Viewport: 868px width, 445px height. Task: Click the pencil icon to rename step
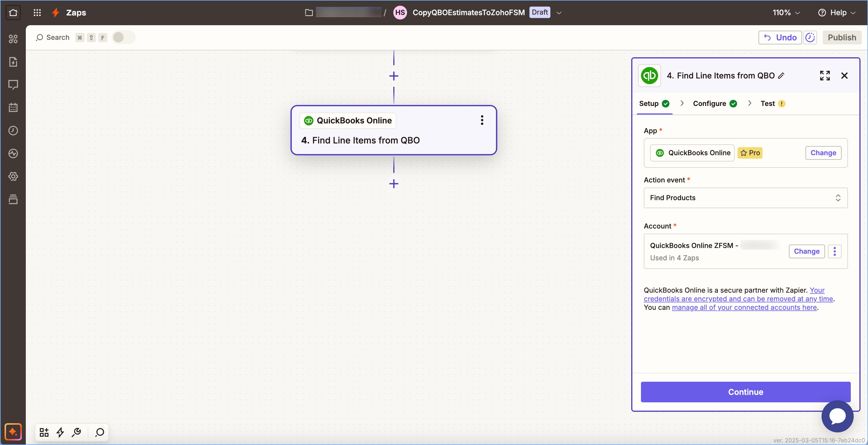click(x=781, y=76)
